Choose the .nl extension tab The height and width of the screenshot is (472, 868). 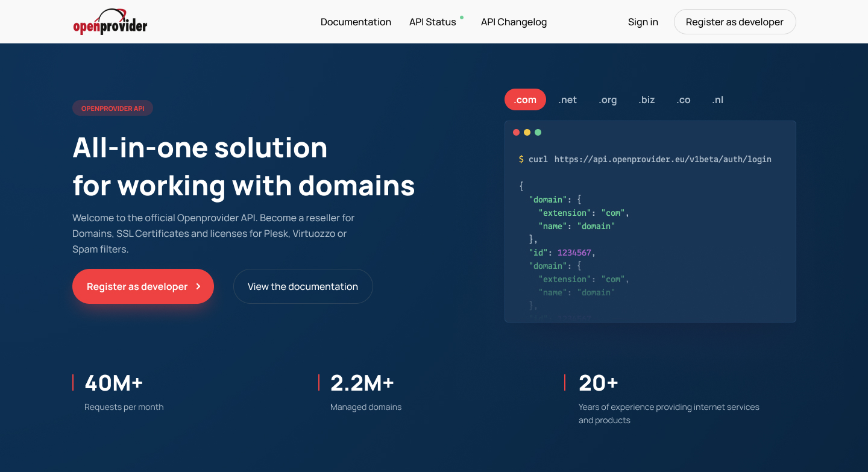pyautogui.click(x=717, y=100)
